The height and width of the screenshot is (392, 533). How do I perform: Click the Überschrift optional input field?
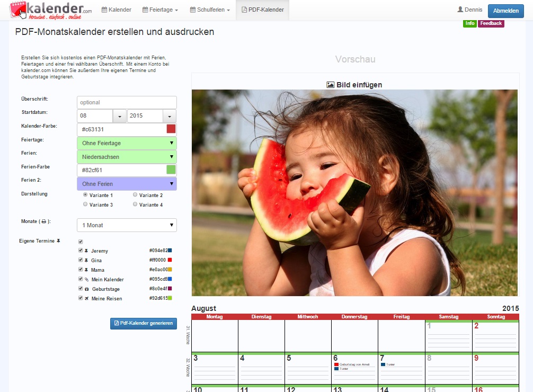(x=126, y=102)
